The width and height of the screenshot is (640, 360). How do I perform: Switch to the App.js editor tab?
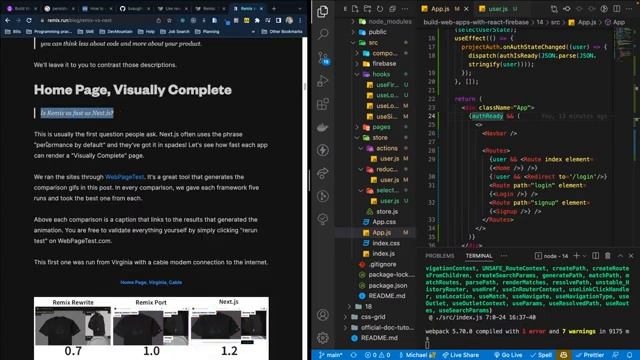point(440,9)
